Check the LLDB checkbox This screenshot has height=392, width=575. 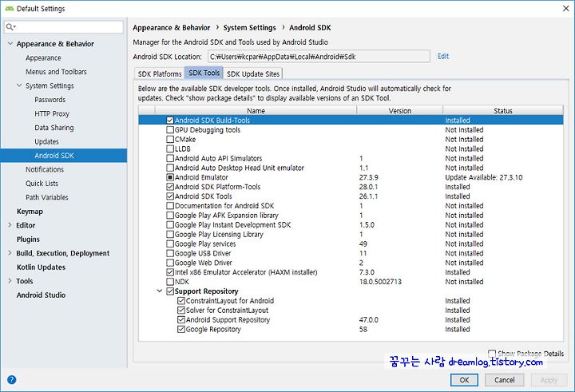pos(170,148)
